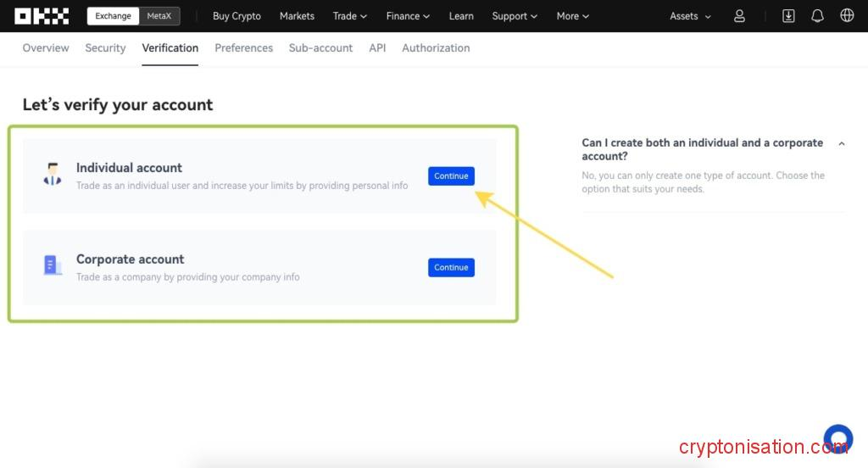The height and width of the screenshot is (468, 868).
Task: Switch to the Security tab
Action: (x=105, y=48)
